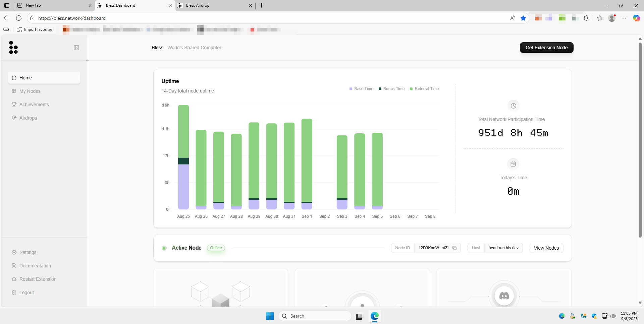Click Edge icon in taskbar
The width and height of the screenshot is (644, 324).
point(374,316)
